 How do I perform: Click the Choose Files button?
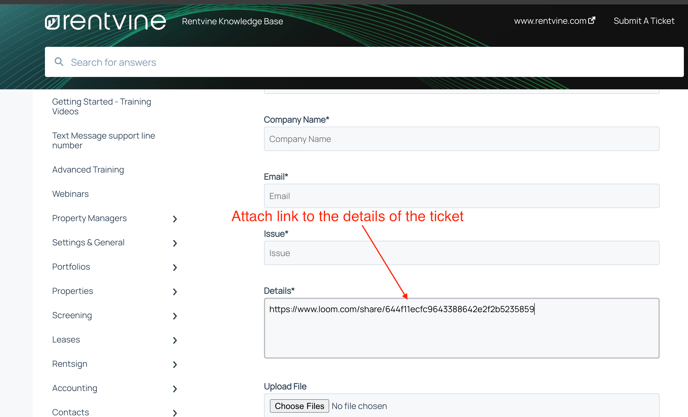click(299, 406)
